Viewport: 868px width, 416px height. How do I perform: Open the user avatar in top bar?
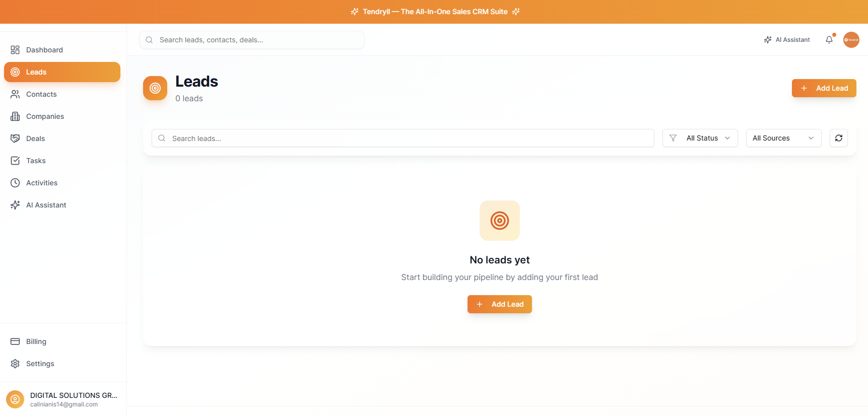(851, 40)
